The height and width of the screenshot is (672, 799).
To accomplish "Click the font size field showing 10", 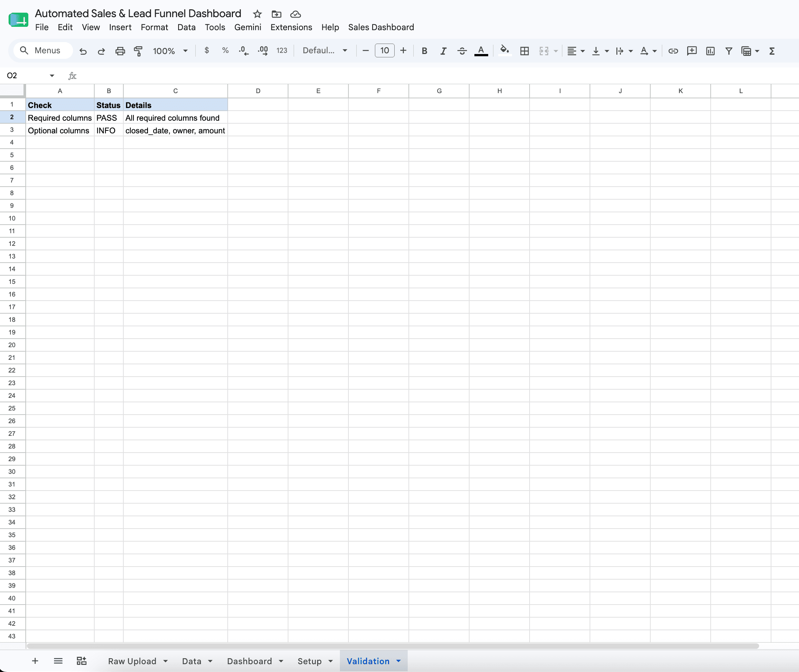I will (x=385, y=50).
